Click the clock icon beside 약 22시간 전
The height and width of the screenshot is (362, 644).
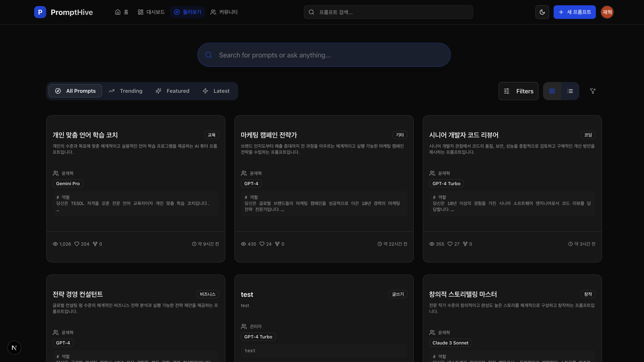(380, 244)
